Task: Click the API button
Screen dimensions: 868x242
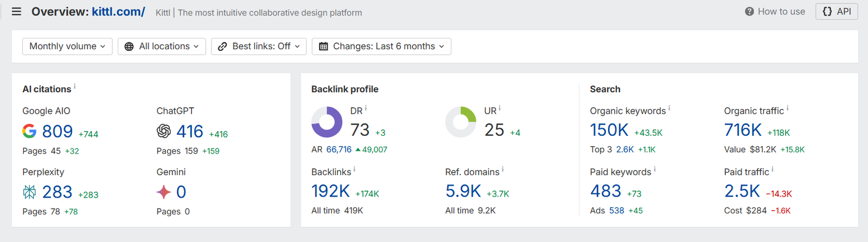Action: pos(837,11)
